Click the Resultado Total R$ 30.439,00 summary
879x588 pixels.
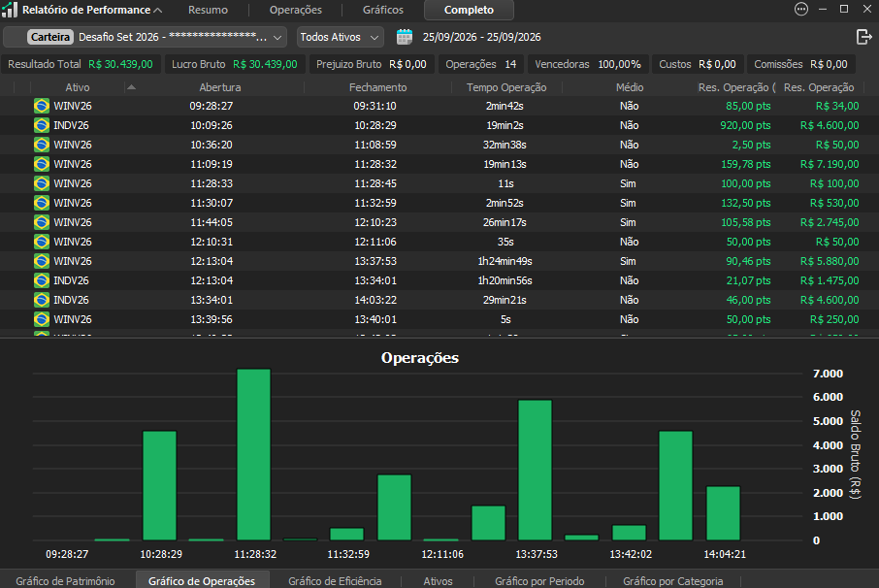coord(81,64)
